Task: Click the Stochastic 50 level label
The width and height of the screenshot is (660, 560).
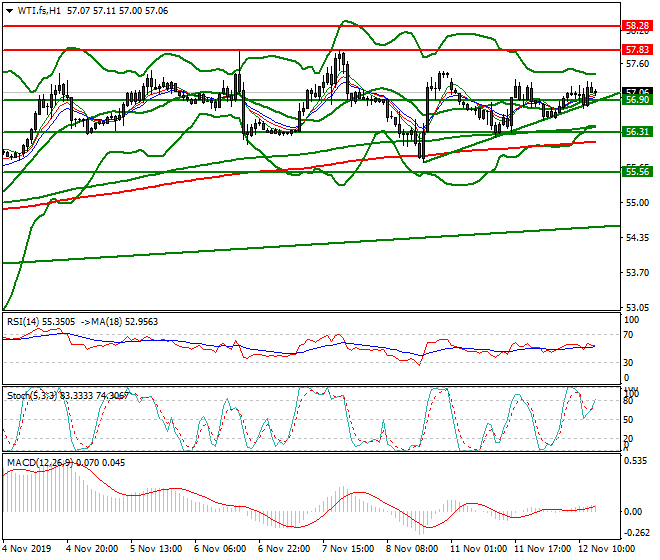Action: [628, 420]
